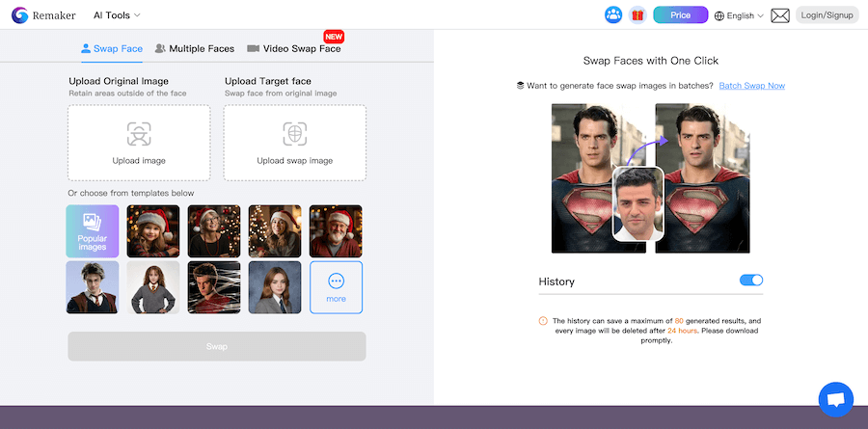Click the orange info icon by history note
The width and height of the screenshot is (868, 429).
pyautogui.click(x=543, y=321)
